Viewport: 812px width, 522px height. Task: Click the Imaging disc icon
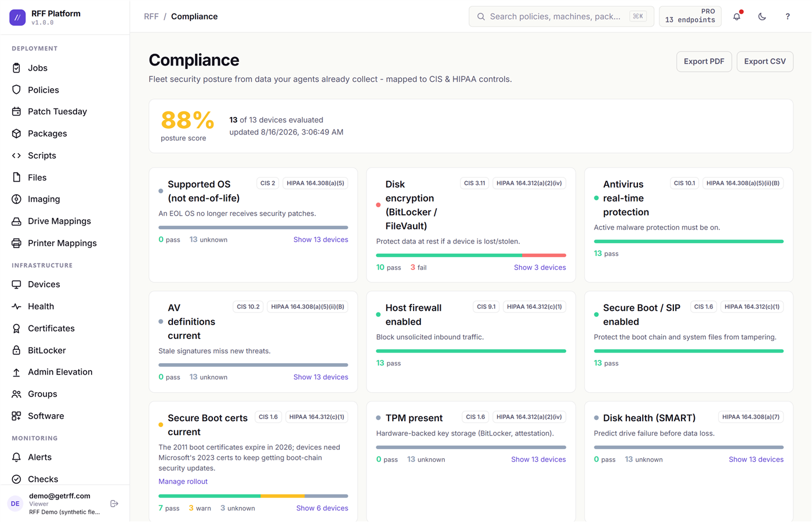coord(16,199)
